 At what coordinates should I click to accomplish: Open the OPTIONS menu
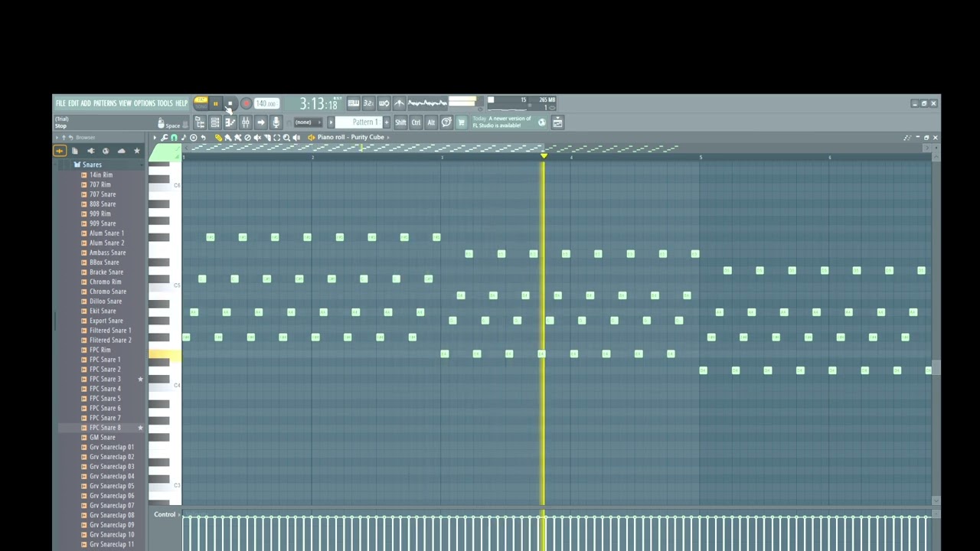145,103
